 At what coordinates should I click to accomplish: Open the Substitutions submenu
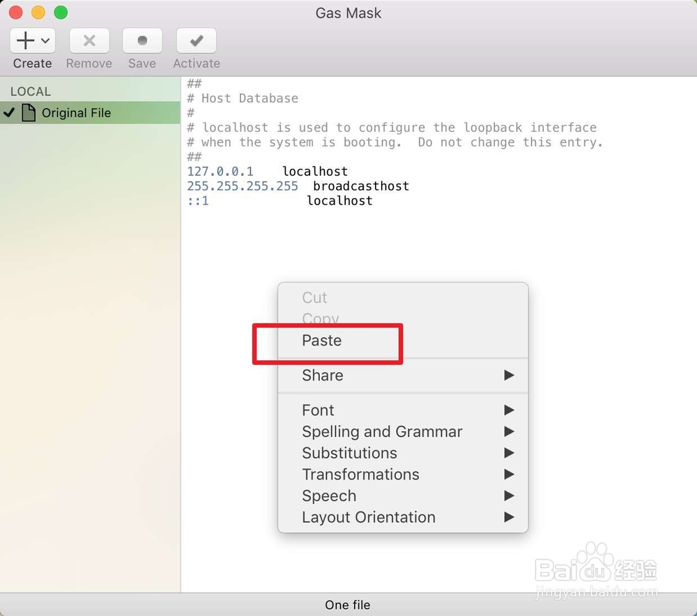click(403, 453)
